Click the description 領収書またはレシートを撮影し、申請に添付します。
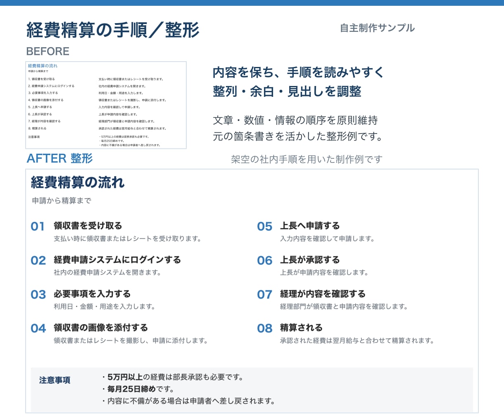This screenshot has width=504, height=420. tap(131, 341)
